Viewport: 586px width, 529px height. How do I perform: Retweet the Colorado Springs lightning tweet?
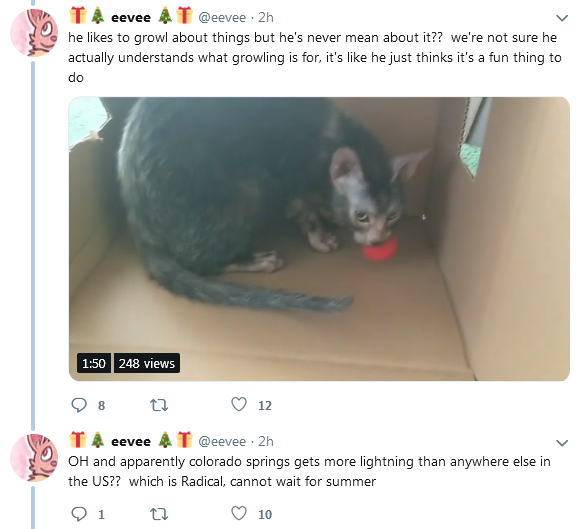pos(159,514)
